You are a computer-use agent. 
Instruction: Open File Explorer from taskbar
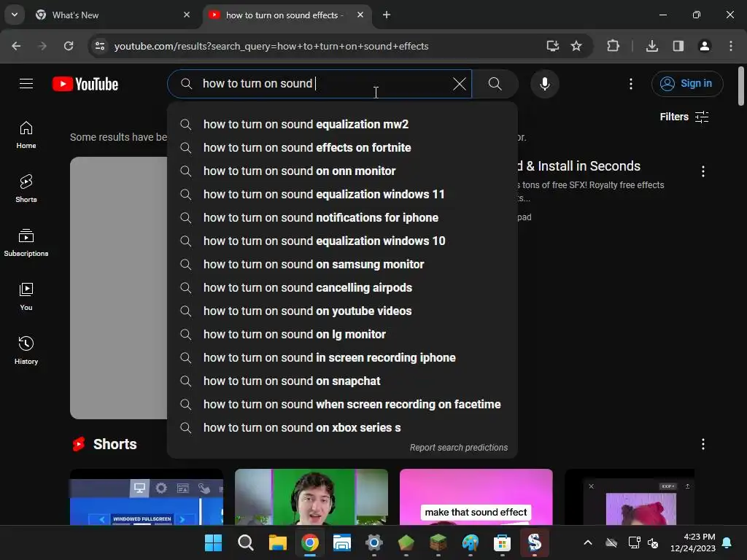tap(277, 542)
